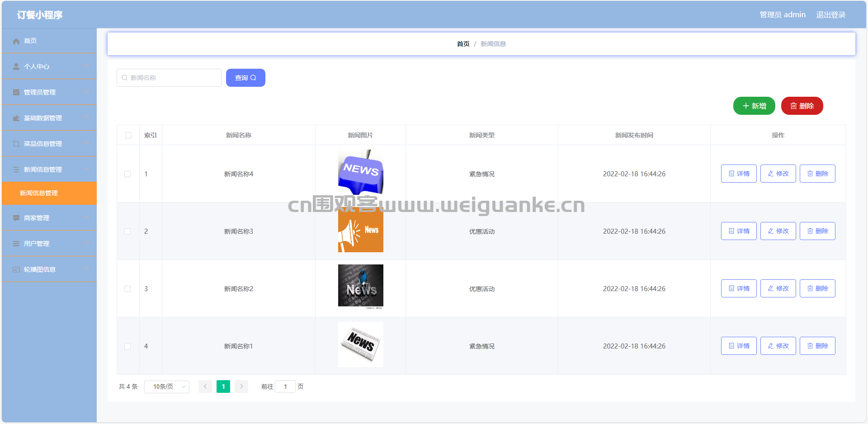The width and height of the screenshot is (868, 424).
Task: Click the trash icon on 删除 for 新闻名称3
Action: 810,231
